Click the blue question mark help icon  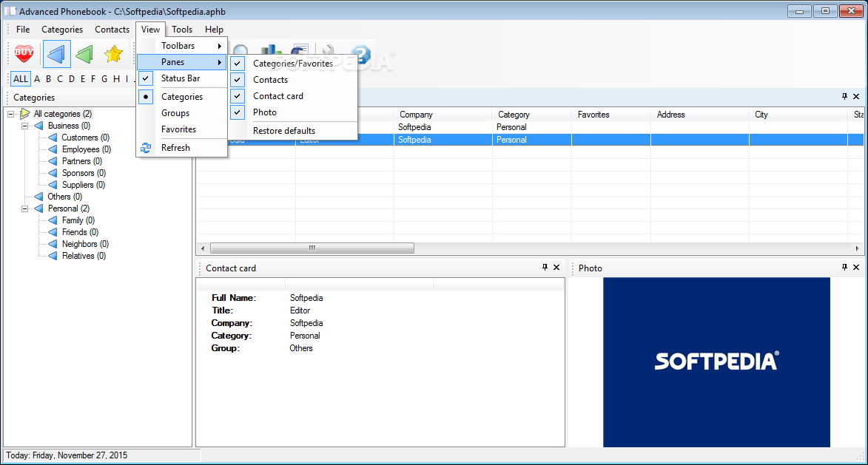tap(361, 54)
